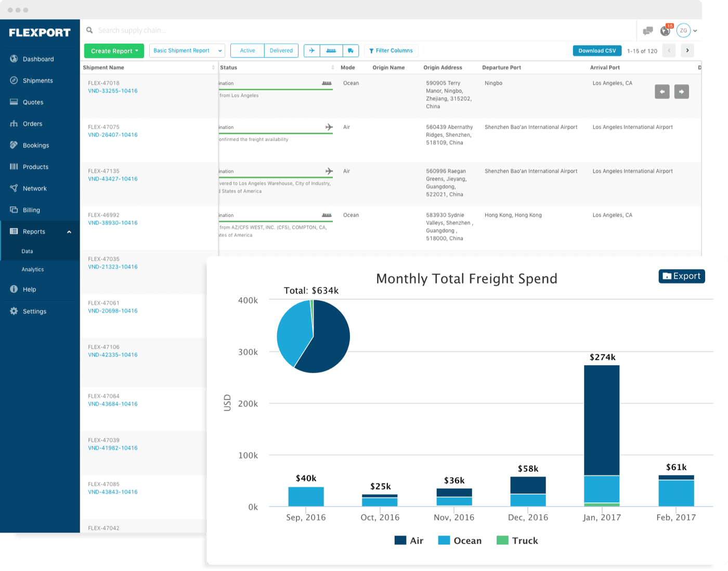The width and height of the screenshot is (728, 571).
Task: Toggle Air series in chart legend
Action: click(x=409, y=541)
